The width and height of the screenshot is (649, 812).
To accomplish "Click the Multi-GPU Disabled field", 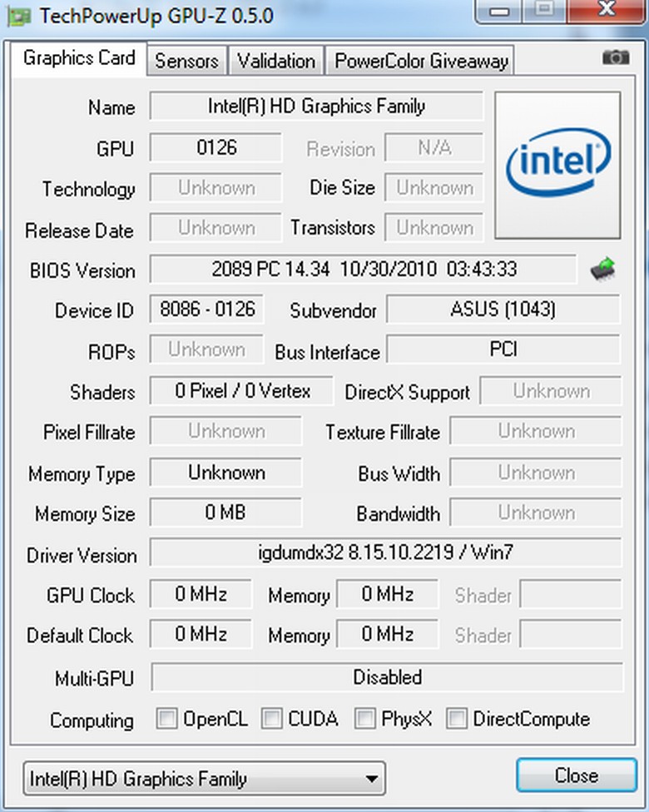I will 387,677.
